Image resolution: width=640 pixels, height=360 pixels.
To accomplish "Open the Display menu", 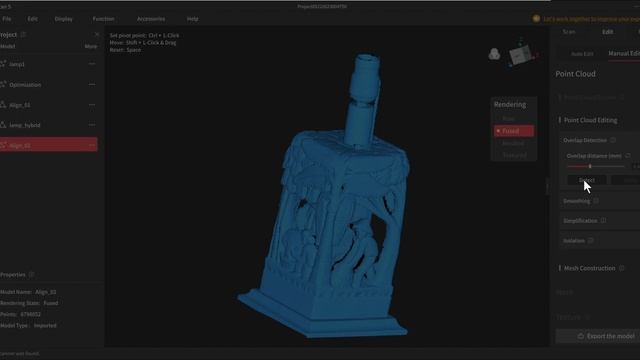I will [64, 19].
